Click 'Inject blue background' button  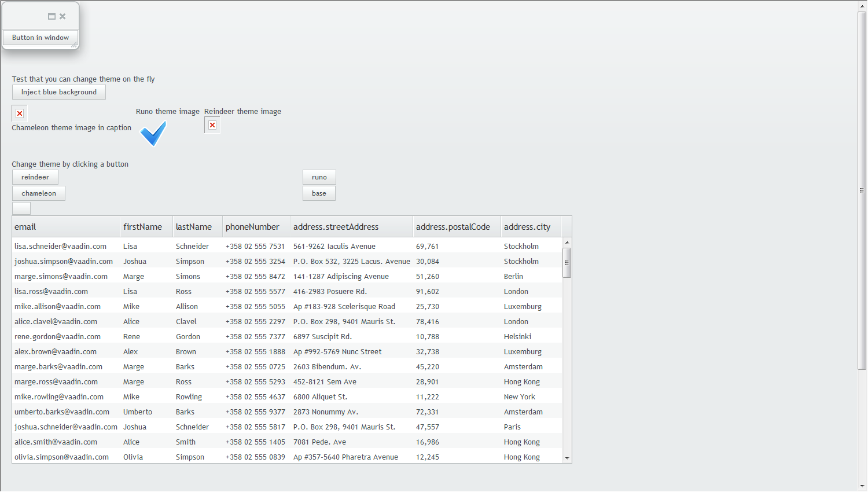coord(59,92)
